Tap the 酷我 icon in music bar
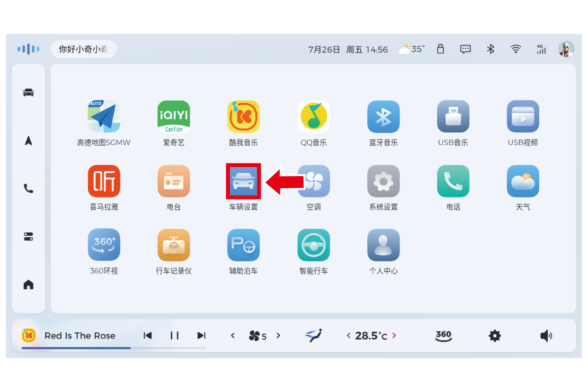The width and height of the screenshot is (588, 392). coord(28,335)
